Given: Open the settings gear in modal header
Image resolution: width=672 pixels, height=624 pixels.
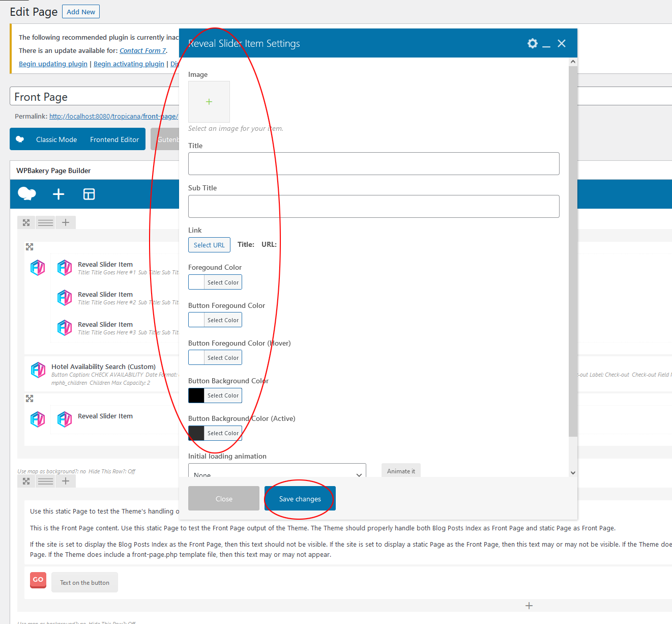Looking at the screenshot, I should click(x=532, y=43).
